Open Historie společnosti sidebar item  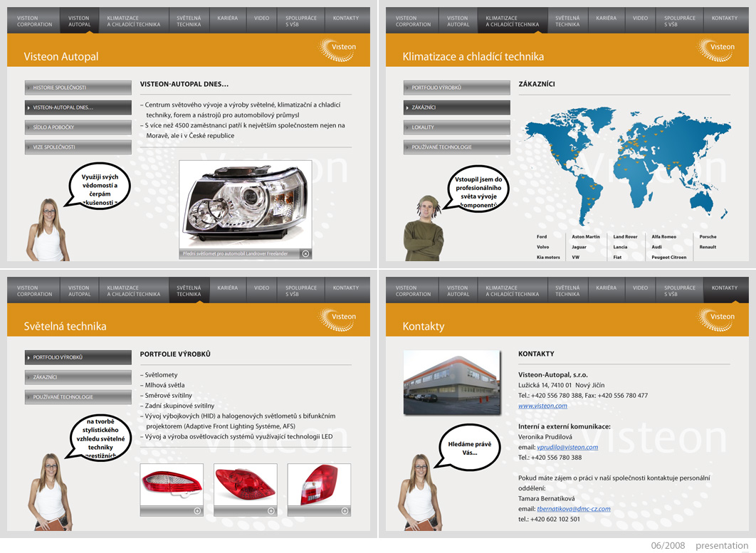78,88
